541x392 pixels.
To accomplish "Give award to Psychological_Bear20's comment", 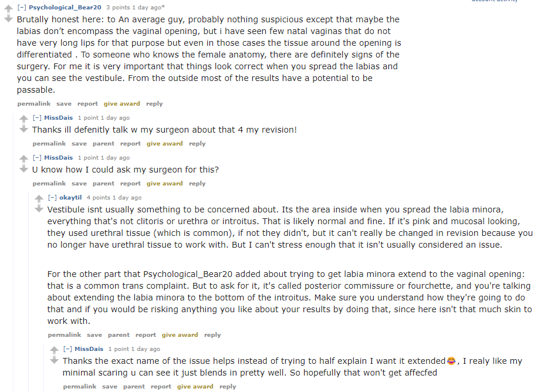I will tap(122, 103).
